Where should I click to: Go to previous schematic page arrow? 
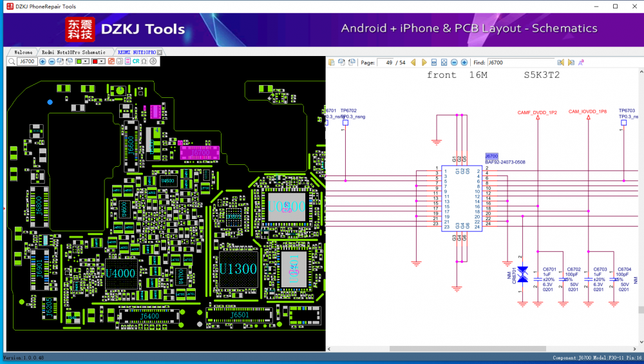pyautogui.click(x=414, y=62)
